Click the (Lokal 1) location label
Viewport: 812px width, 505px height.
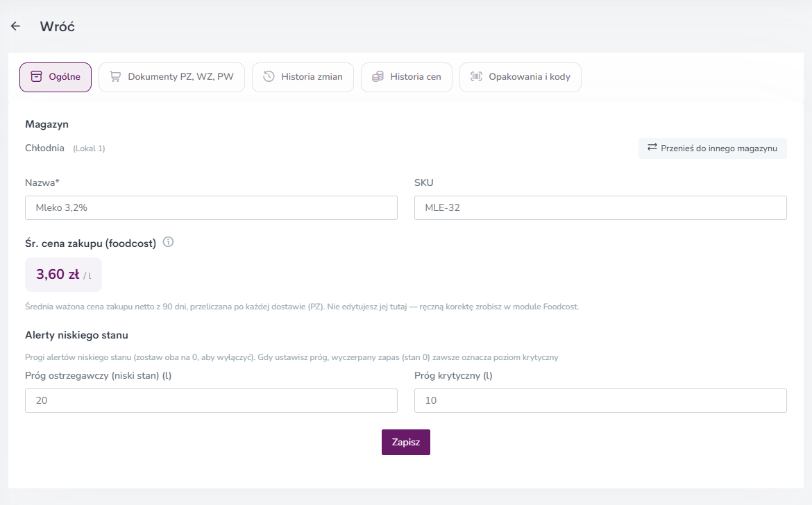point(89,148)
